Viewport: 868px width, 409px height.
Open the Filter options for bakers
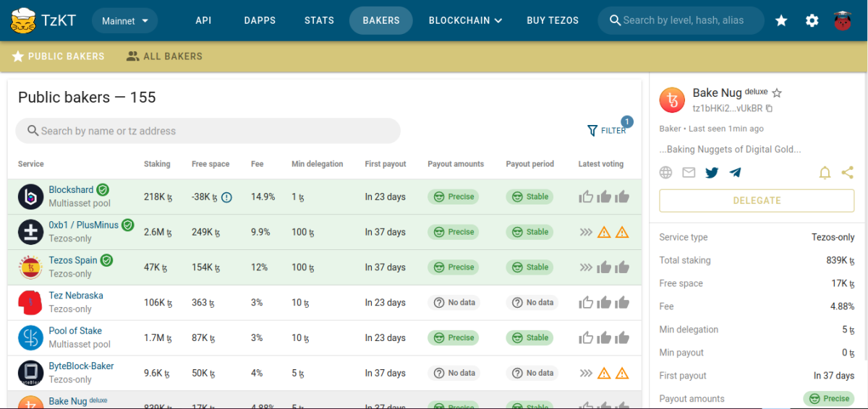pos(607,131)
